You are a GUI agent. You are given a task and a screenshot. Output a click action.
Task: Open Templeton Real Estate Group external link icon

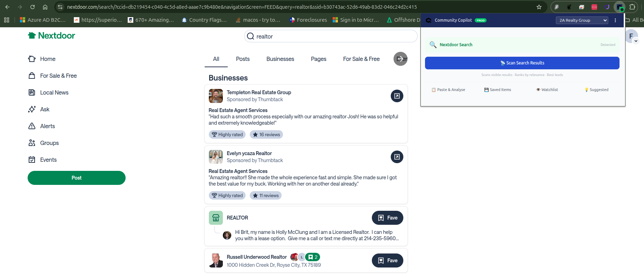pos(397,96)
